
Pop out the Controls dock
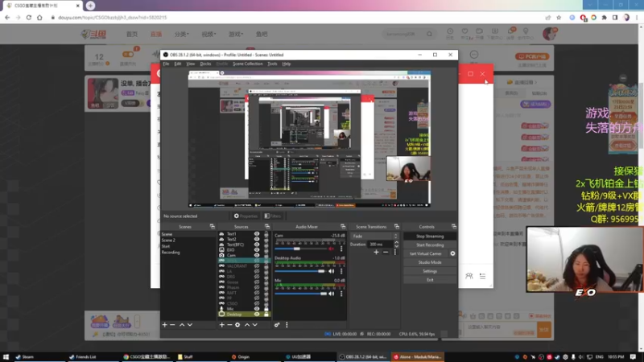(454, 227)
